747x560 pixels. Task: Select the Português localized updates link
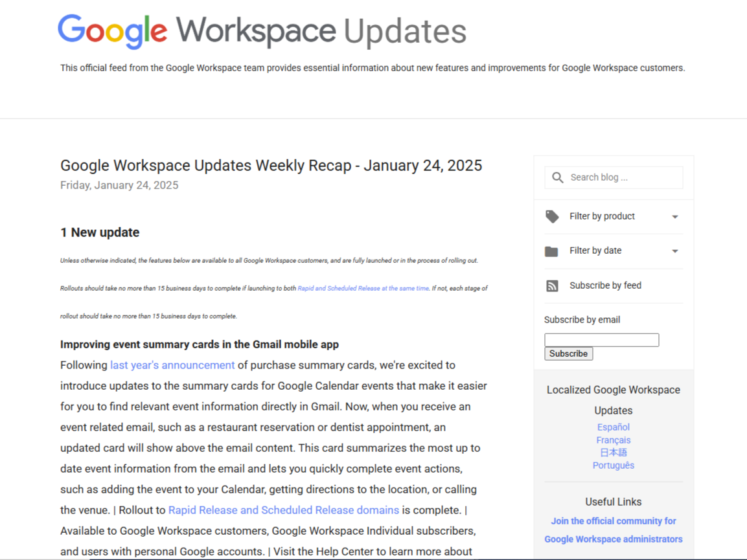613,465
